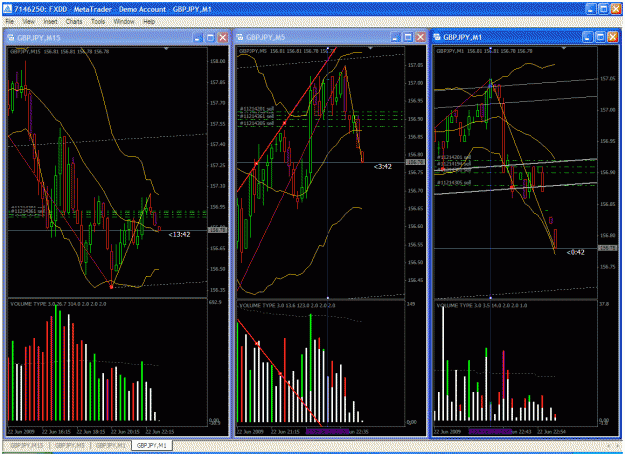Switch to the GBPJPY,M15 bottom tab
Viewport: 625px width, 454px height.
tap(27, 445)
